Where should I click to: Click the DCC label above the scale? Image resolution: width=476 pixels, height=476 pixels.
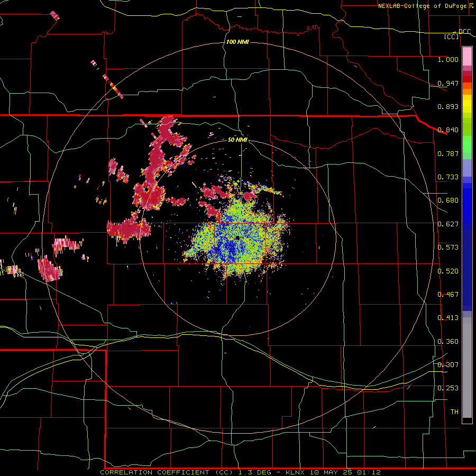[464, 32]
